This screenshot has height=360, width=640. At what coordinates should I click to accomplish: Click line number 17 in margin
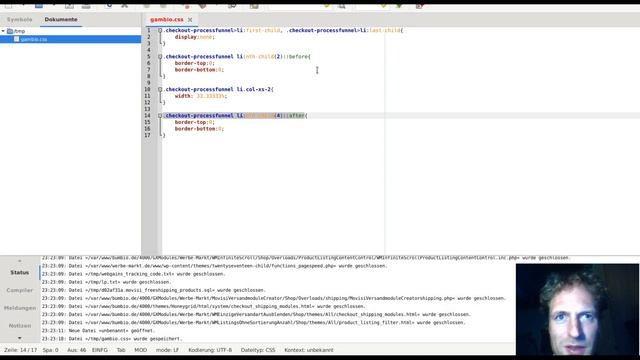click(147, 135)
